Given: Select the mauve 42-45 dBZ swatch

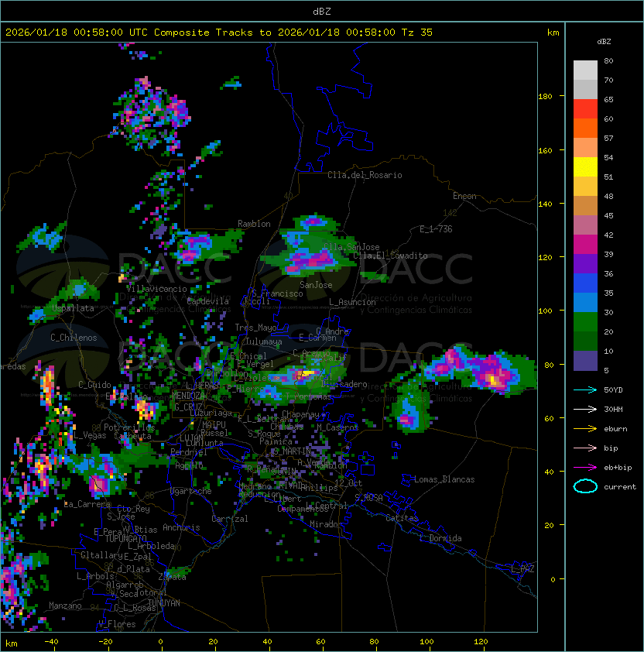Looking at the screenshot, I should [x=585, y=225].
